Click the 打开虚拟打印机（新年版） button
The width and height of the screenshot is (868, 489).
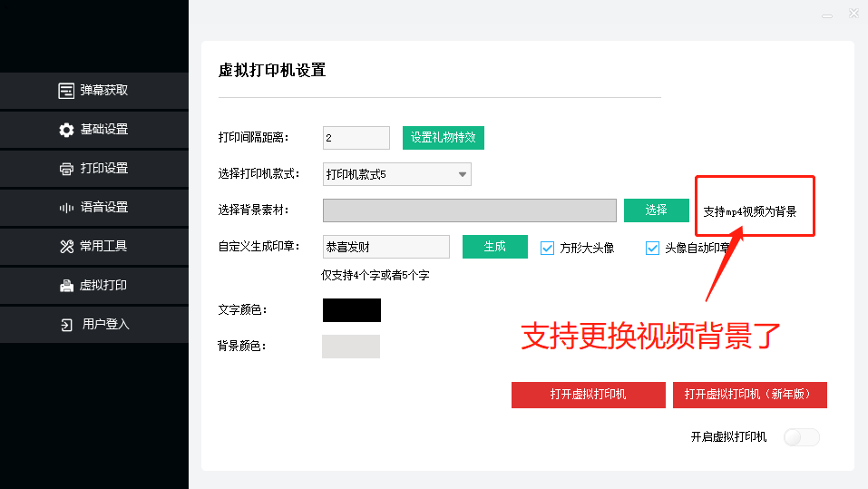[749, 395]
